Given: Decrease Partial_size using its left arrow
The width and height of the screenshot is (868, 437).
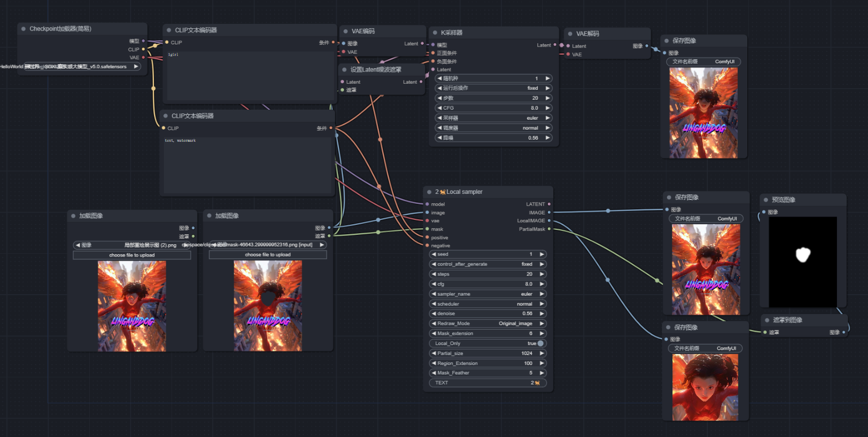Looking at the screenshot, I should point(433,353).
